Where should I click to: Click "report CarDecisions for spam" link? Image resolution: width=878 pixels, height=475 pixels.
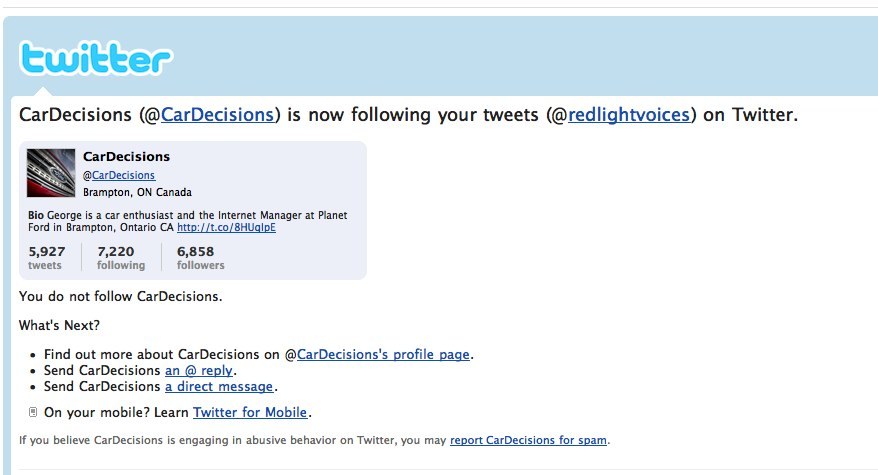tap(529, 440)
